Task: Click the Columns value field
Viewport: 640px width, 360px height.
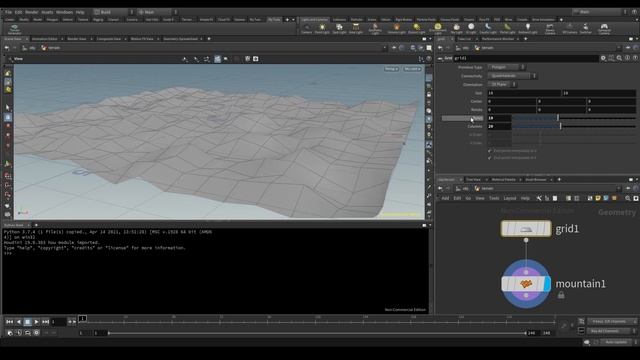Action: (x=499, y=126)
